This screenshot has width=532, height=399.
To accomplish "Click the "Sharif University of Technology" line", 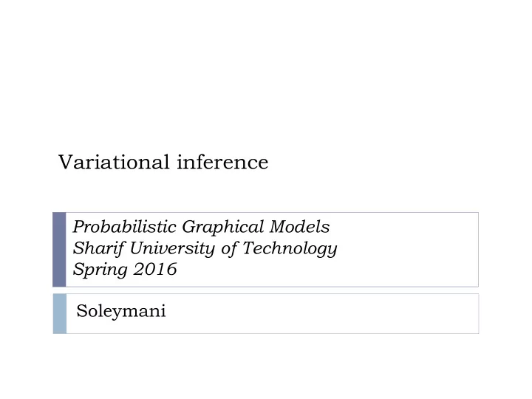I will click(x=205, y=248).
